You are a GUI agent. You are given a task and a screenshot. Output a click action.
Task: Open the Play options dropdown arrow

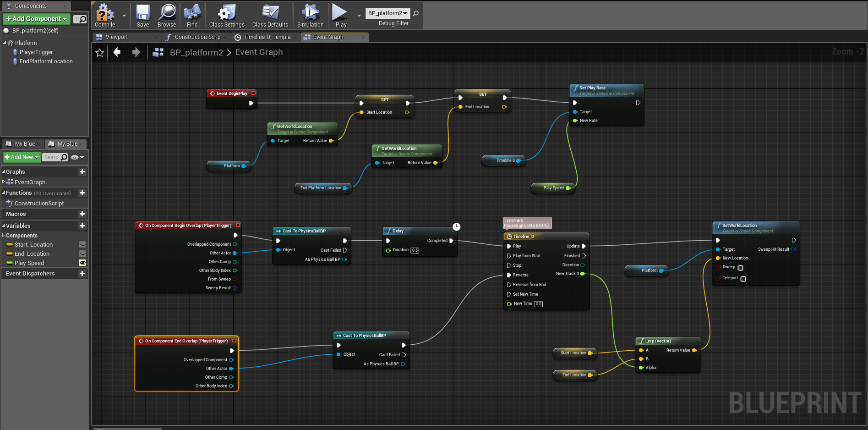pos(359,16)
